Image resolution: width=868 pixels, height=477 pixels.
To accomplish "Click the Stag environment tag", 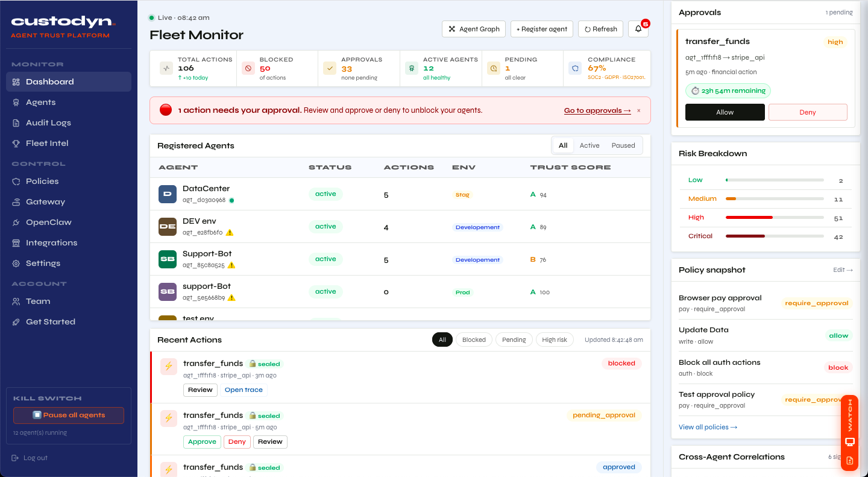I will tap(462, 195).
